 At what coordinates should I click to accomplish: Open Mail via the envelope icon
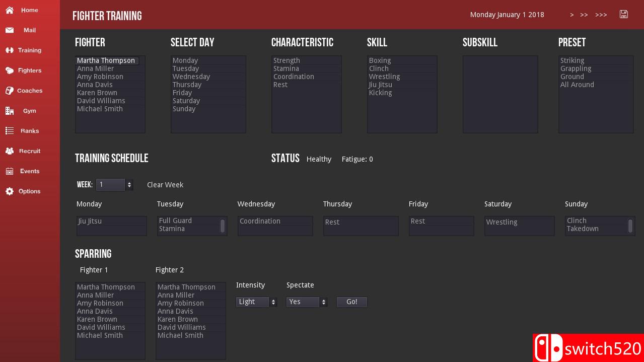10,30
